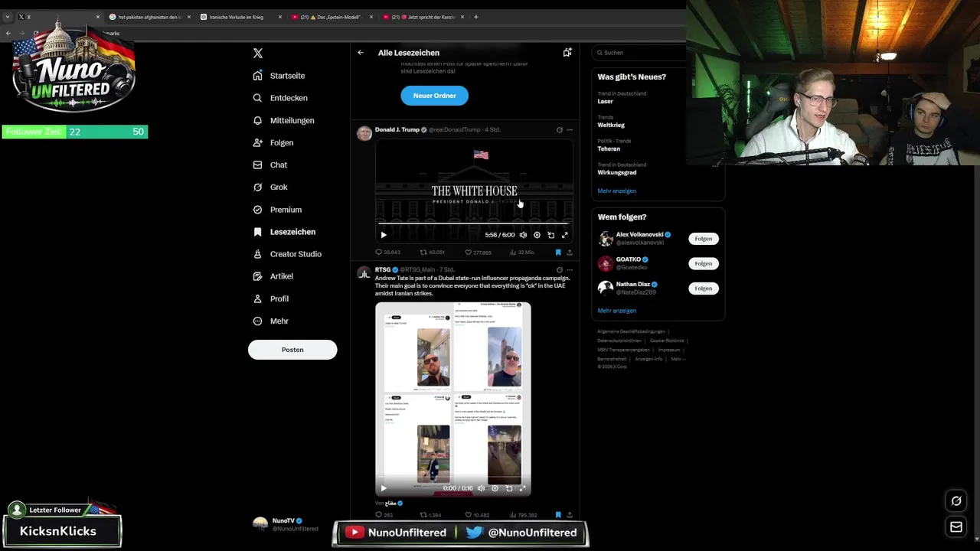Open settings gear on RTSG video

tap(495, 488)
